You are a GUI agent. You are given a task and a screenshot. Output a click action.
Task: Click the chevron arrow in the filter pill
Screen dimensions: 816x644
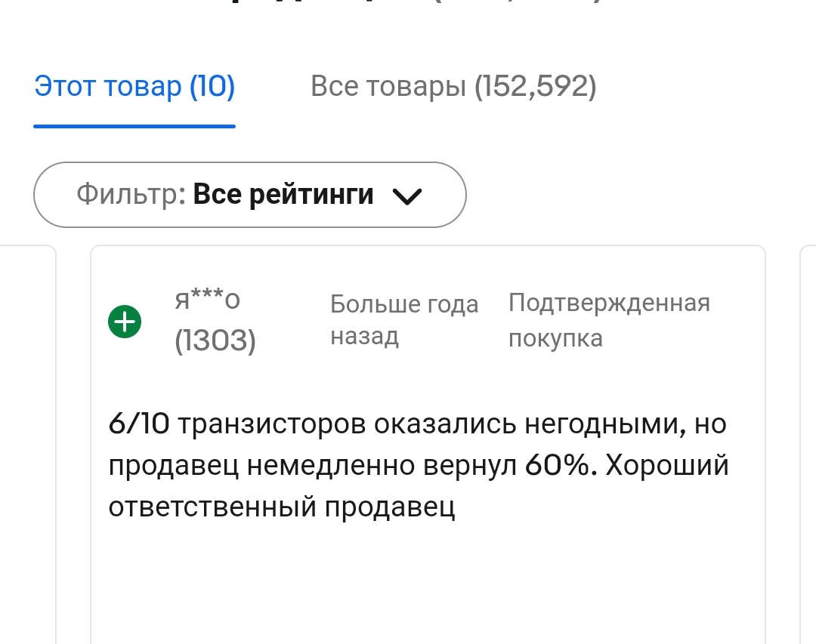(407, 196)
